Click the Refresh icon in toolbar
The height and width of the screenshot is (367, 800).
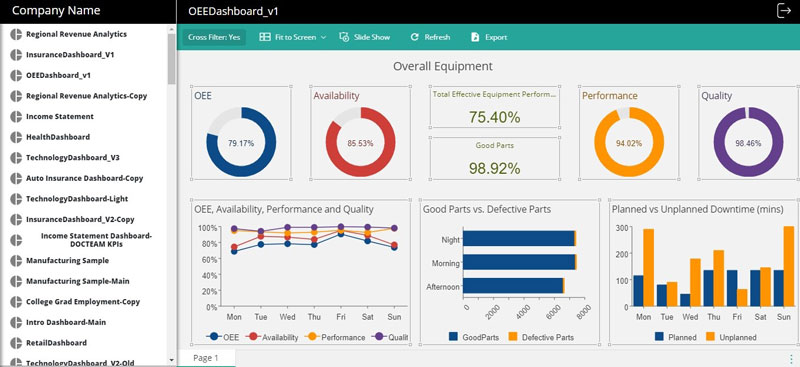tap(414, 37)
